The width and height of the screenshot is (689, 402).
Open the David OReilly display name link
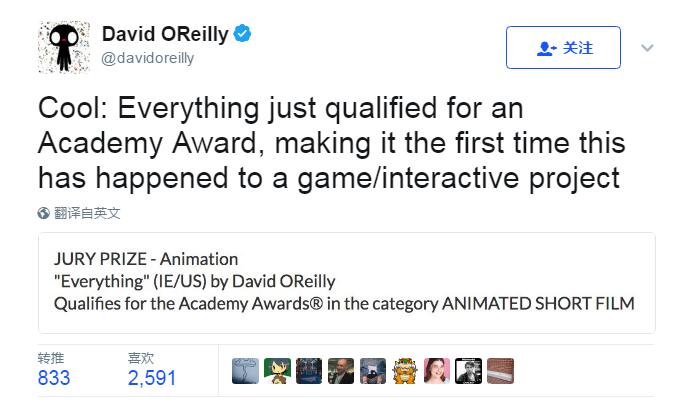(165, 34)
